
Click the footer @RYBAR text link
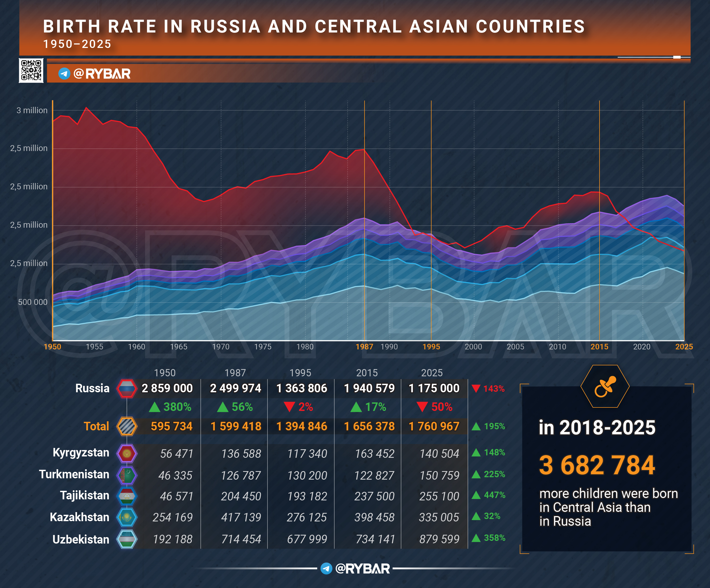(x=362, y=568)
